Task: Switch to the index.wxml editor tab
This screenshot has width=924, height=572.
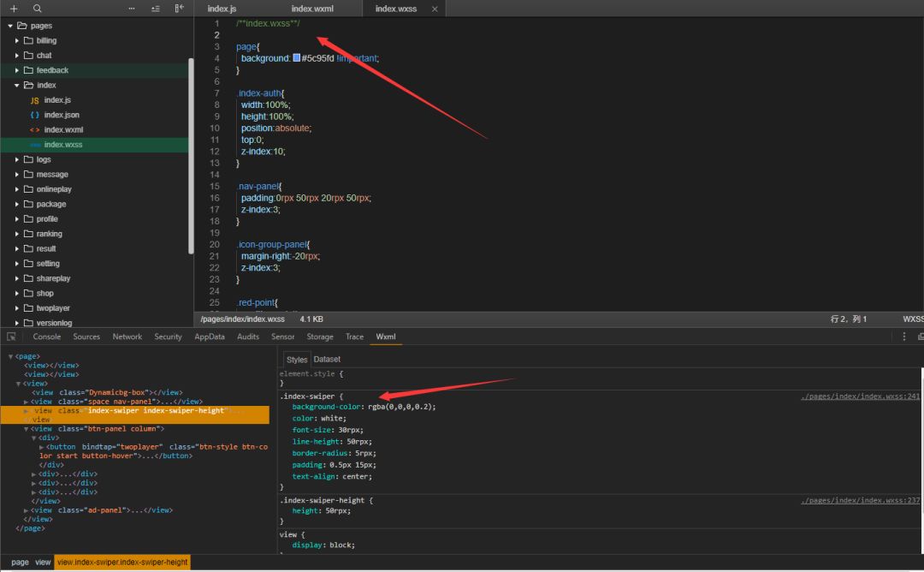Action: (312, 9)
